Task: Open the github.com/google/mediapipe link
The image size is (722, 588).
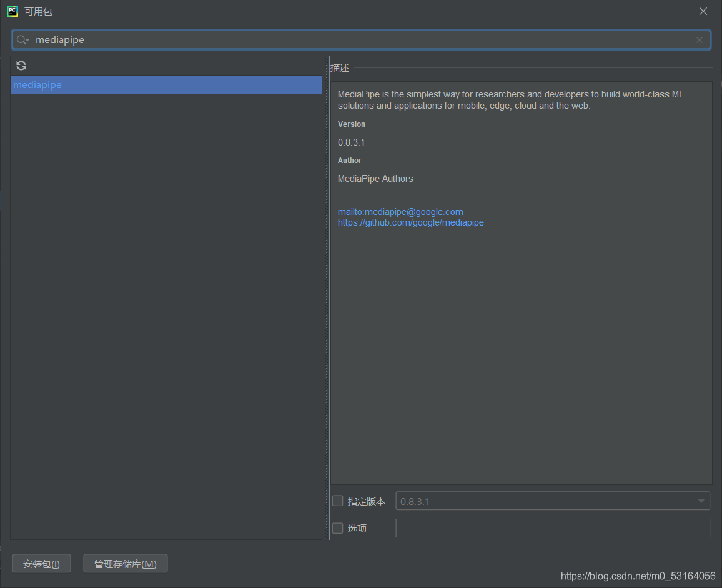Action: click(x=410, y=222)
